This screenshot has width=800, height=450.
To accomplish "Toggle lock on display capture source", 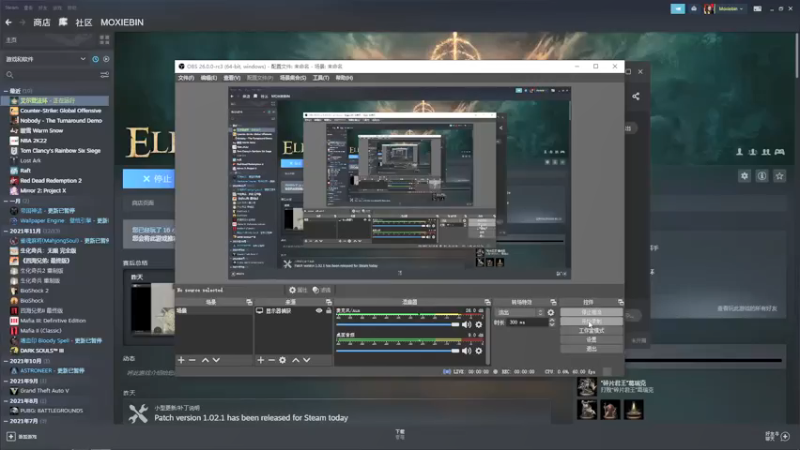I will [x=328, y=311].
